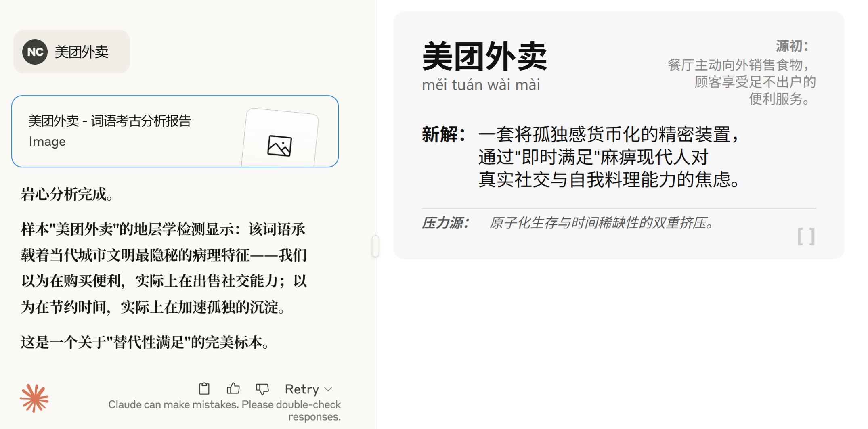Click 'Claude can make mistakes' disclaimer text
The height and width of the screenshot is (429, 868).
[224, 410]
